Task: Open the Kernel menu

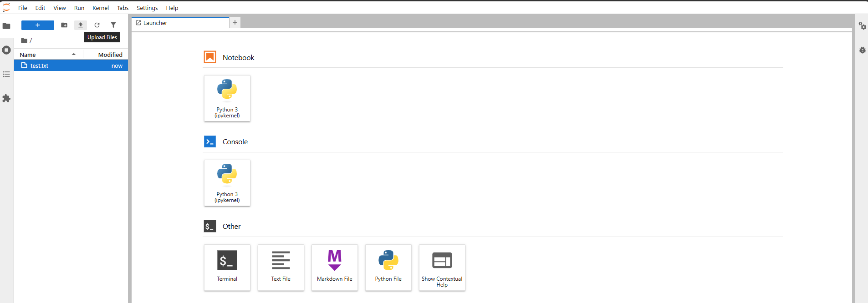Action: (x=101, y=8)
